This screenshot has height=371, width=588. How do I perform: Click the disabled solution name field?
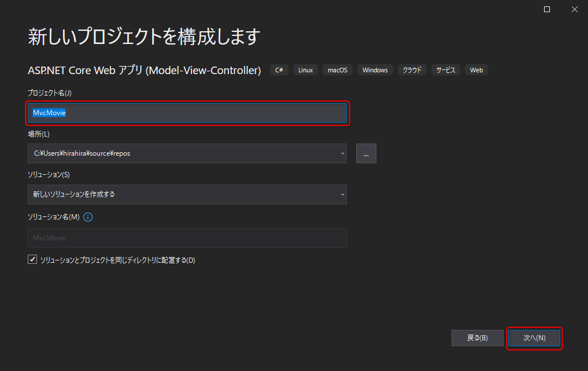point(187,238)
